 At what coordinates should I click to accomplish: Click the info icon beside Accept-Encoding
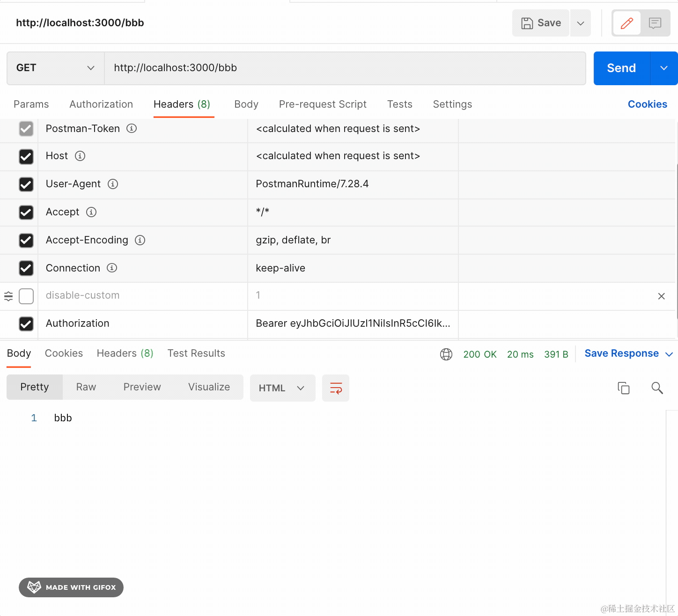pos(140,240)
